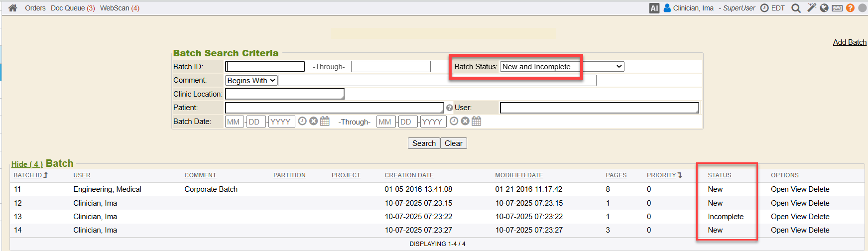Collapse the Batch list via Hide (4)
This screenshot has height=251, width=868.
pyautogui.click(x=27, y=164)
